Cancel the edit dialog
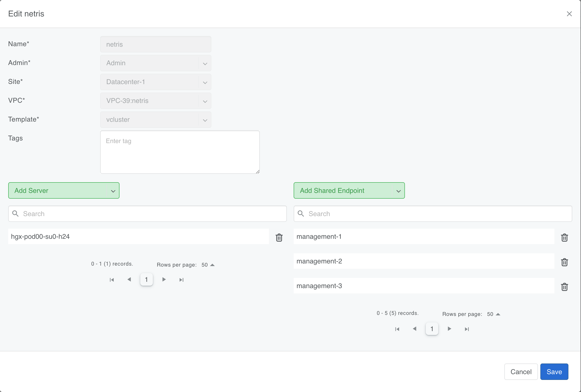 (521, 371)
